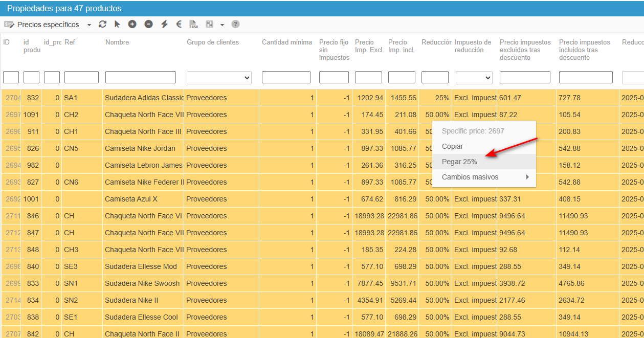Click the help question mark icon
This screenshot has height=338, width=644.
[235, 25]
